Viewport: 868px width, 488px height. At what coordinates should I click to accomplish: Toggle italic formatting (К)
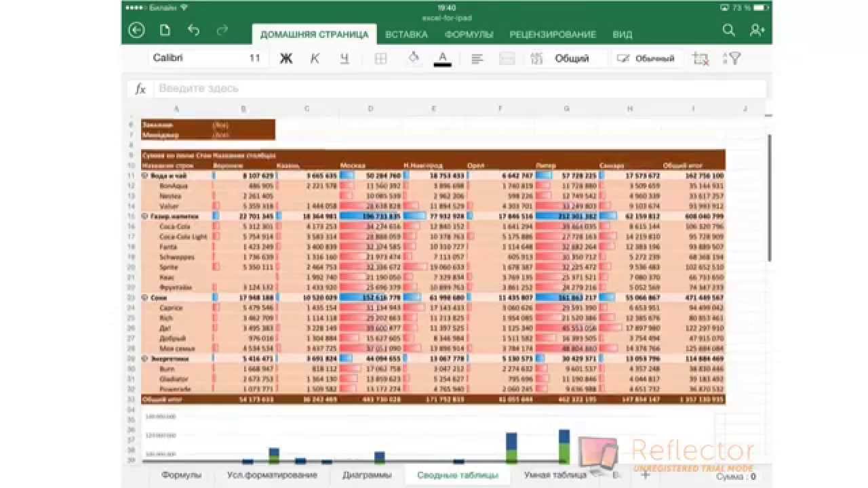tap(315, 58)
